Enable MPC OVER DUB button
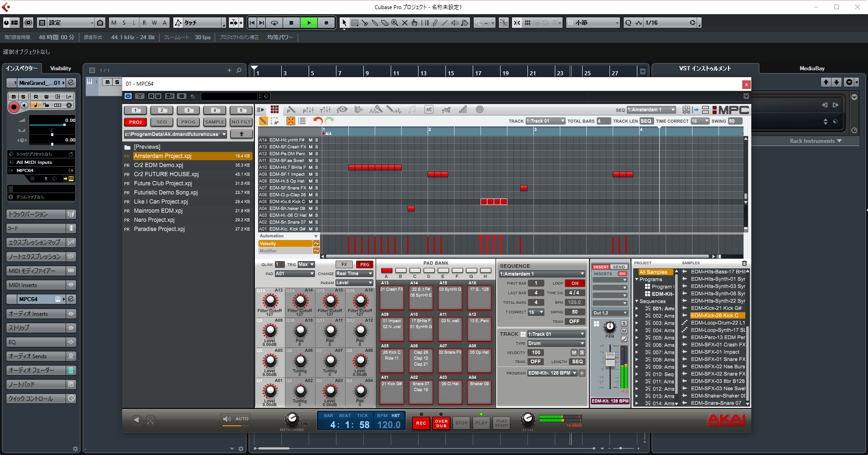The image size is (868, 455). (x=441, y=423)
